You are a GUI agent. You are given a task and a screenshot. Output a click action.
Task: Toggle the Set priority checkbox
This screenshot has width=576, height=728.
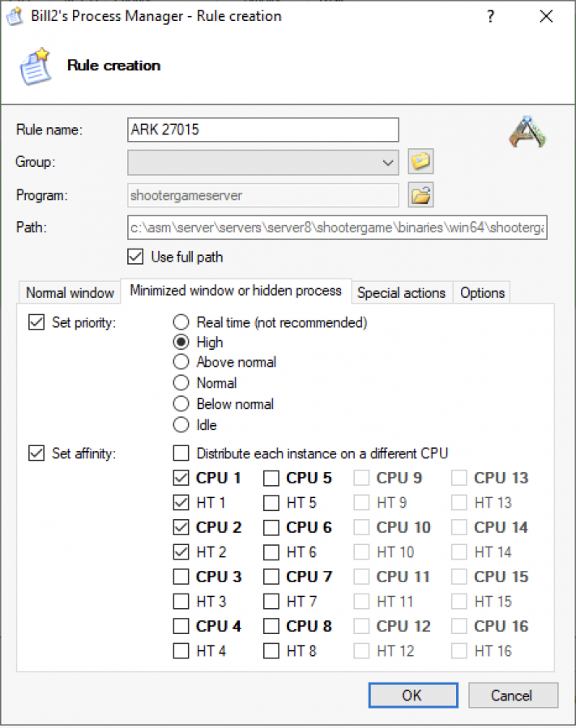pyautogui.click(x=36, y=322)
